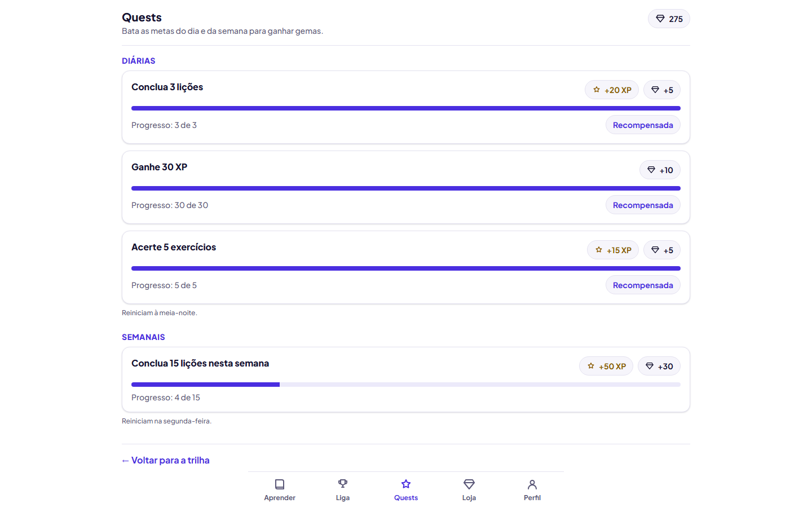Viewport: 812px width, 521px height.
Task: Click the Reiniciam na segunda-feira note
Action: (x=167, y=421)
